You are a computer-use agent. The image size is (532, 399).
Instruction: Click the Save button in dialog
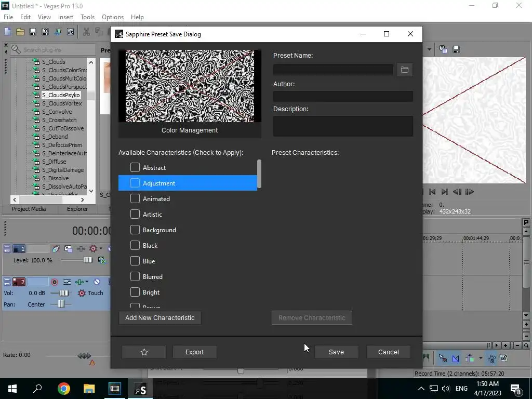click(x=336, y=352)
